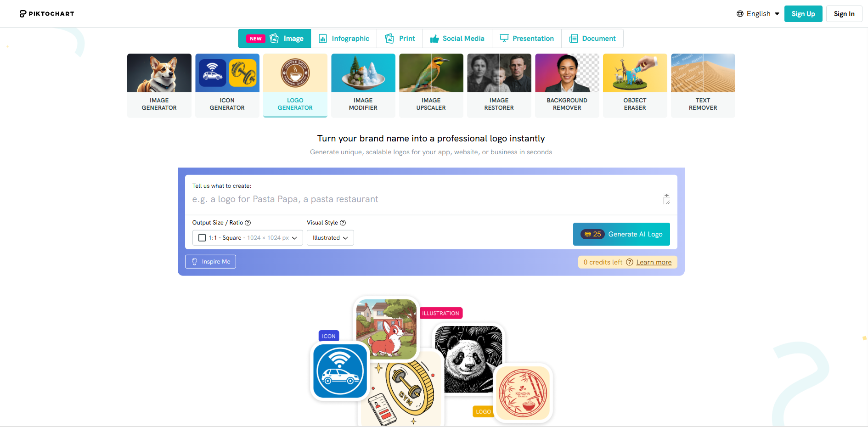Click the Generate AI Logo button

[621, 234]
